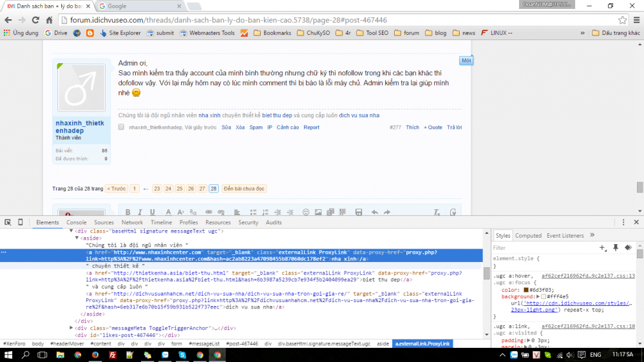Click the insert image icon in editor
Image resolution: width=644 pixels, height=362 pixels.
tap(318, 212)
